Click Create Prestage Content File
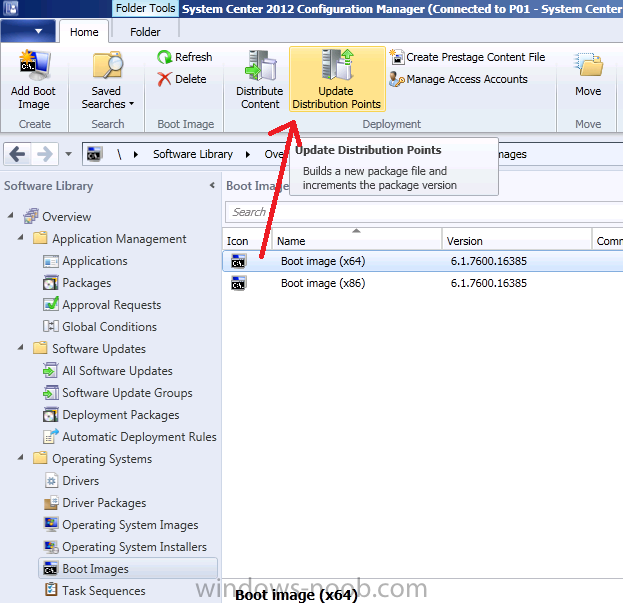This screenshot has height=603, width=623. (x=467, y=57)
